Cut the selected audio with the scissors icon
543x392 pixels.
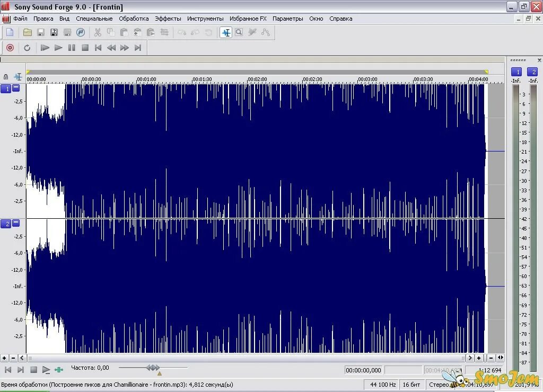pyautogui.click(x=97, y=32)
